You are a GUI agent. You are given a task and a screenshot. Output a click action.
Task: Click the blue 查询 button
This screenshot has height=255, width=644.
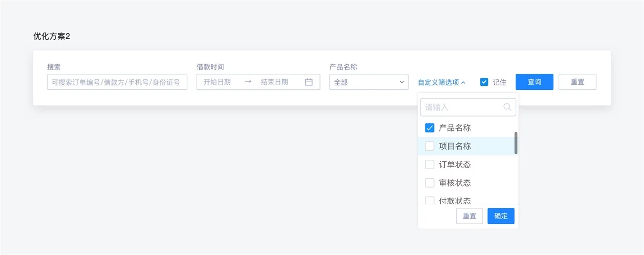[534, 82]
